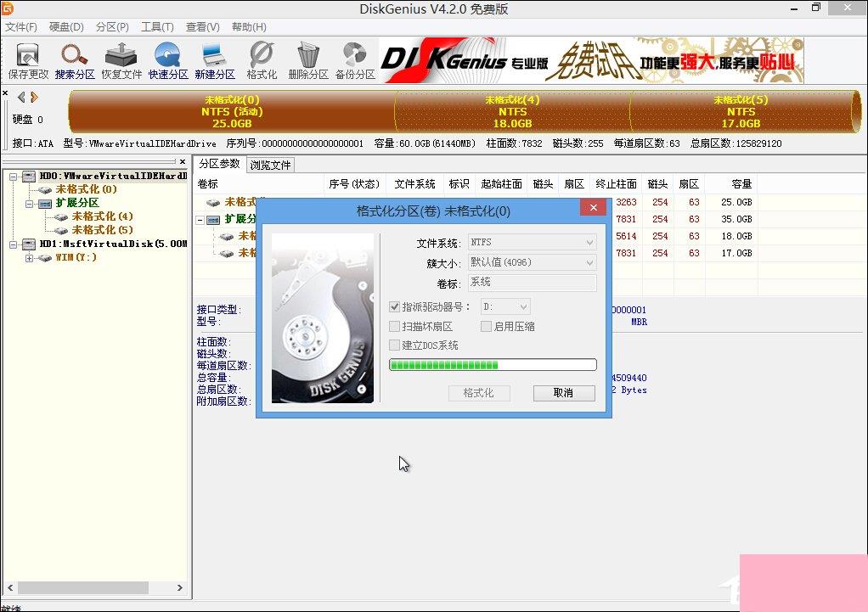Switch to Partition Parameters (分区参数) tab
Viewport: 868px width, 612px height.
[219, 164]
